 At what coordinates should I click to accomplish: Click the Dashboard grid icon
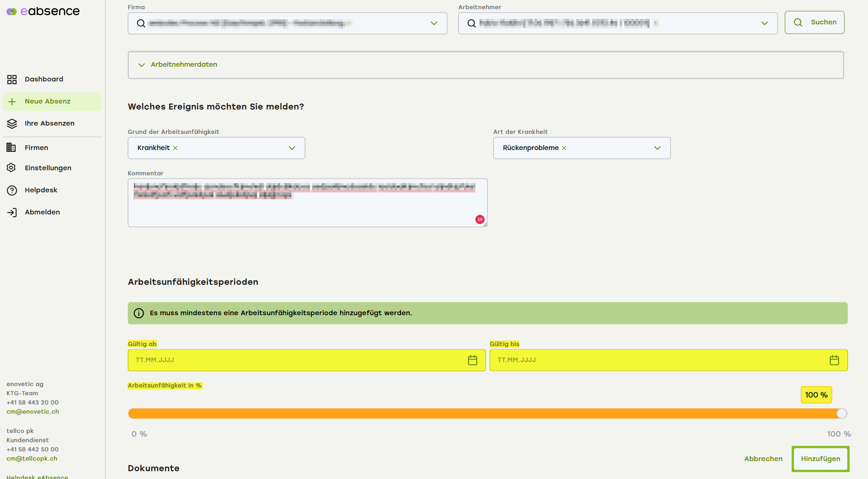(12, 80)
